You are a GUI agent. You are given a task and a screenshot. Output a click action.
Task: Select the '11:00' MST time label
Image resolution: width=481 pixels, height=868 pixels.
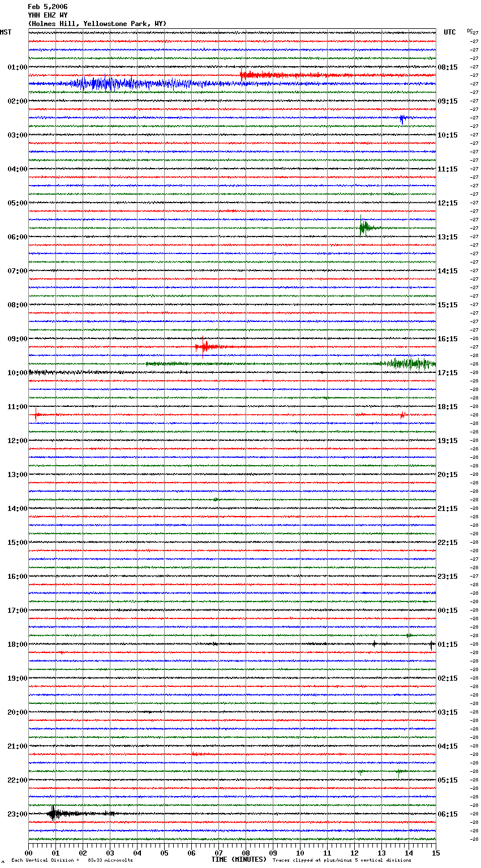pos(18,407)
